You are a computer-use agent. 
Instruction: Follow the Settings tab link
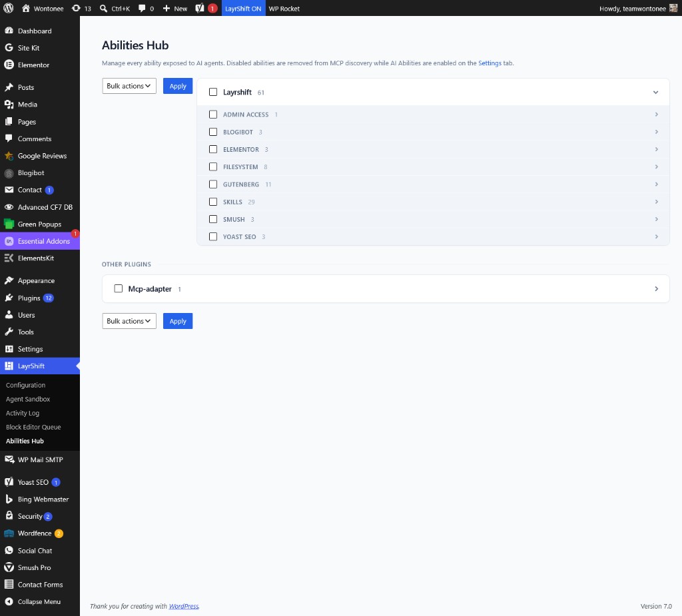pyautogui.click(x=490, y=63)
